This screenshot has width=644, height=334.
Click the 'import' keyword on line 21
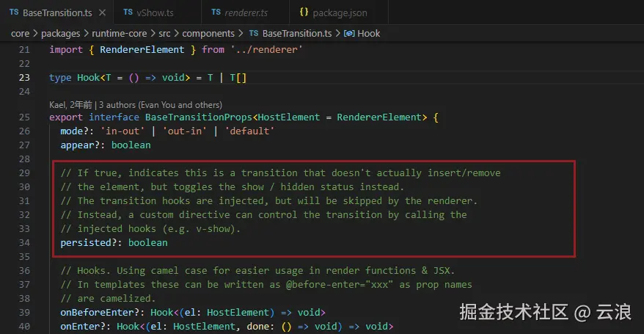(66, 50)
